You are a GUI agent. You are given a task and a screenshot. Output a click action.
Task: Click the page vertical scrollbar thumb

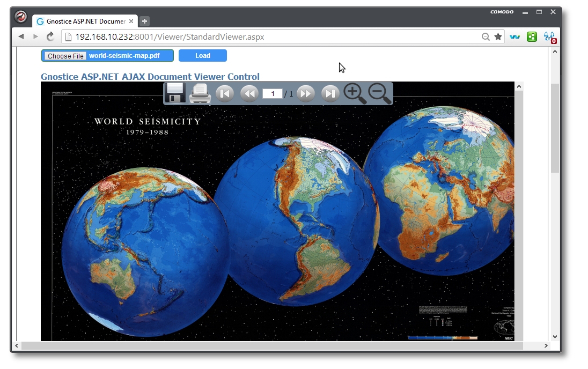click(x=555, y=128)
